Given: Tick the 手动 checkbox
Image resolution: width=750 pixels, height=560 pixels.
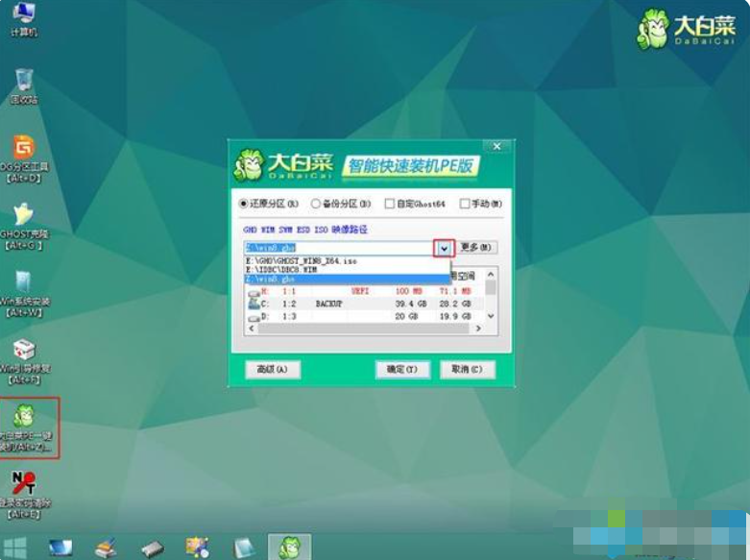Looking at the screenshot, I should point(465,204).
